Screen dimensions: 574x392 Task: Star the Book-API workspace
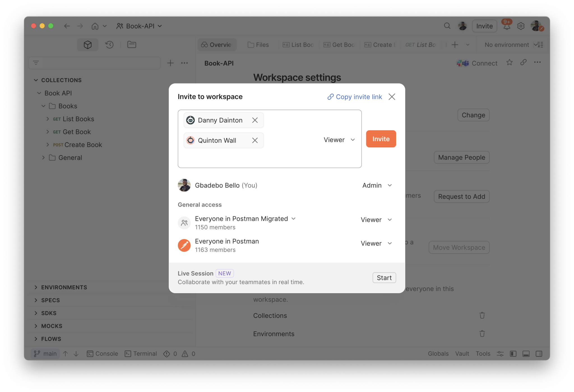(510, 62)
